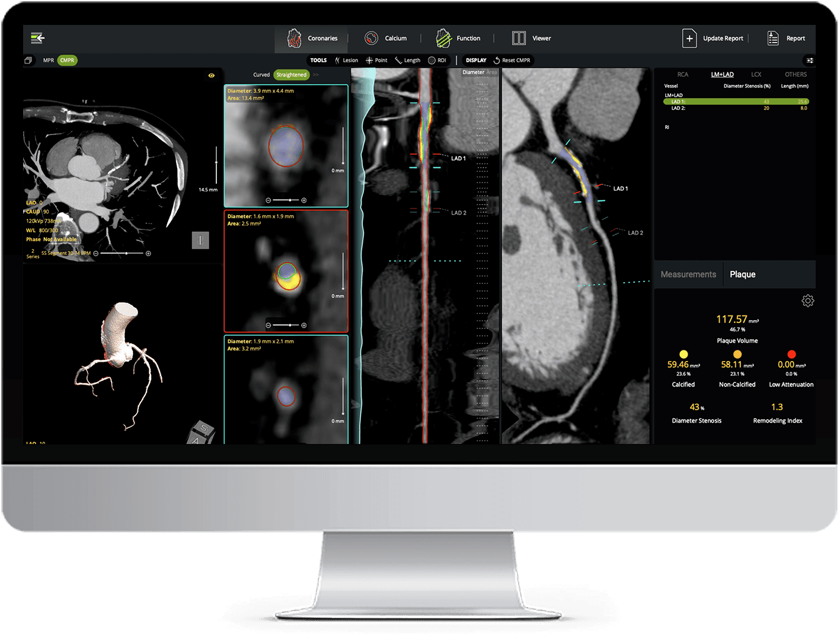840x642 pixels.
Task: Open the Calcium analysis module
Action: pyautogui.click(x=371, y=38)
